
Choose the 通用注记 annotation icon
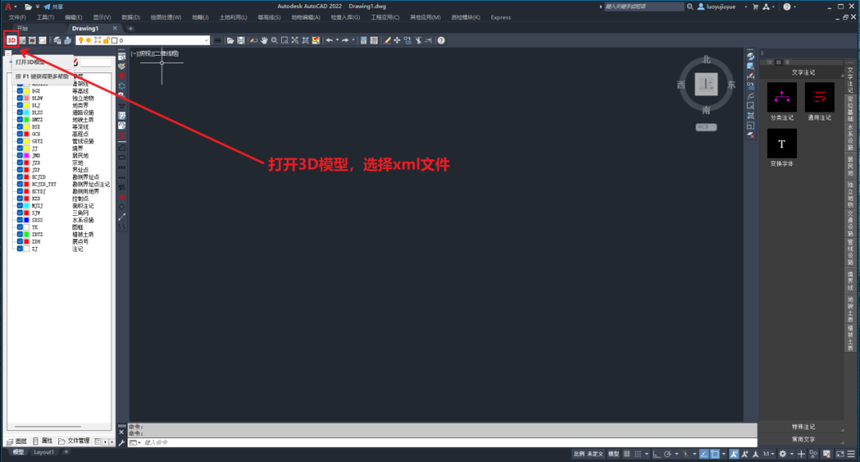point(819,97)
